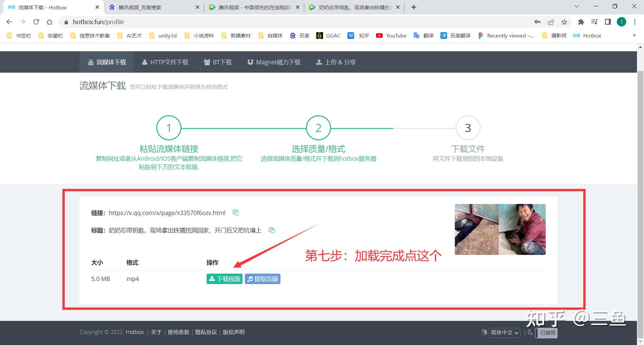Open the 隐私协议 footer link
Screen dimensions: 644x345
coord(206,332)
